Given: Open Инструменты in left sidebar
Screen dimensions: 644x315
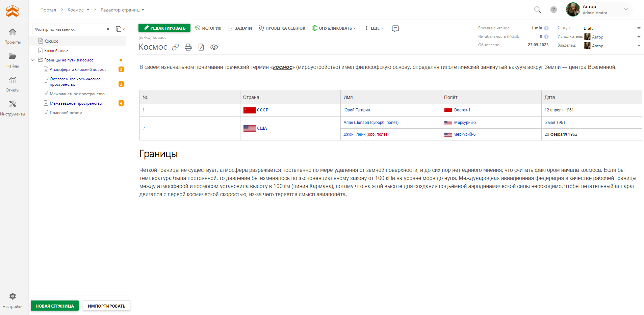Looking at the screenshot, I should pos(12,108).
